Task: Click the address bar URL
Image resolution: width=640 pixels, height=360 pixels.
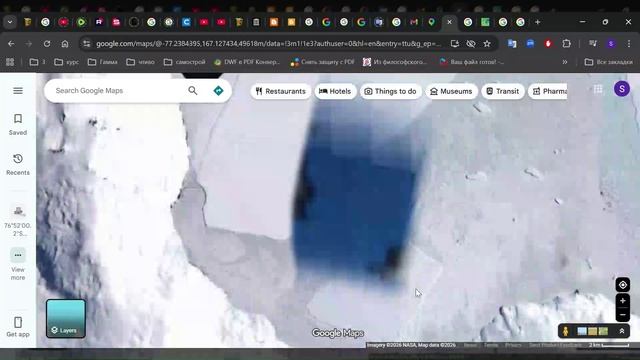Action: coord(269,44)
